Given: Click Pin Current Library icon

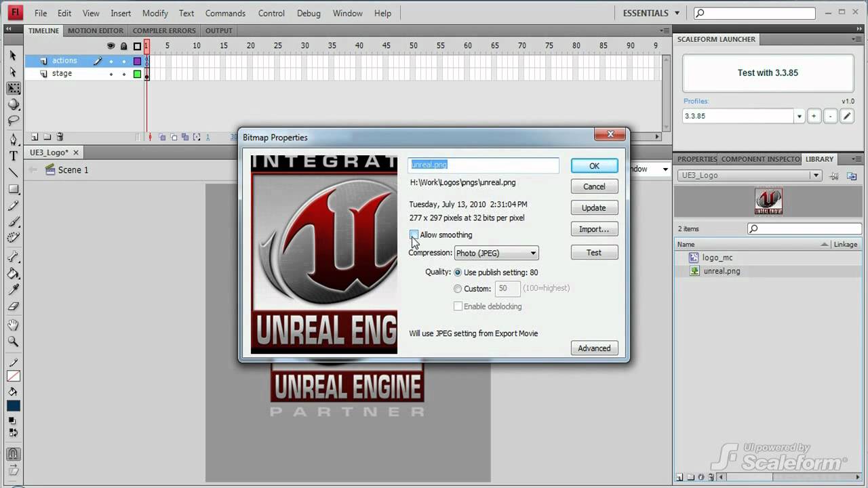Looking at the screenshot, I should point(833,176).
